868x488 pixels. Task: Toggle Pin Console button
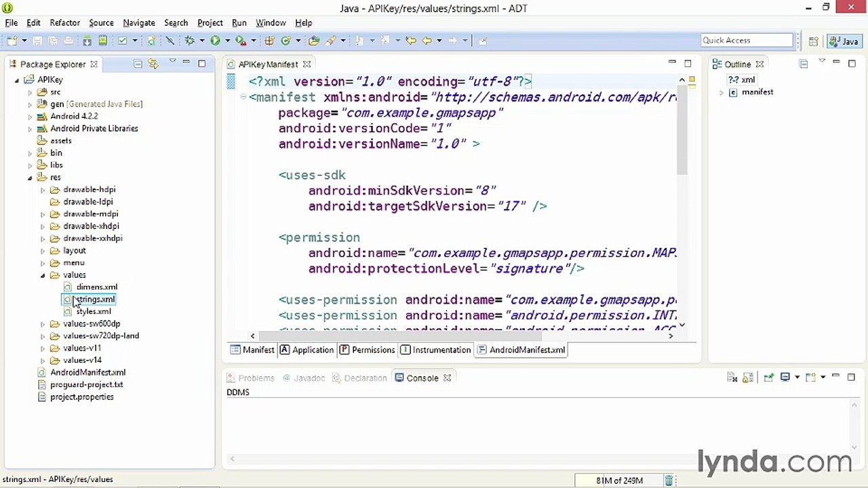(x=768, y=377)
